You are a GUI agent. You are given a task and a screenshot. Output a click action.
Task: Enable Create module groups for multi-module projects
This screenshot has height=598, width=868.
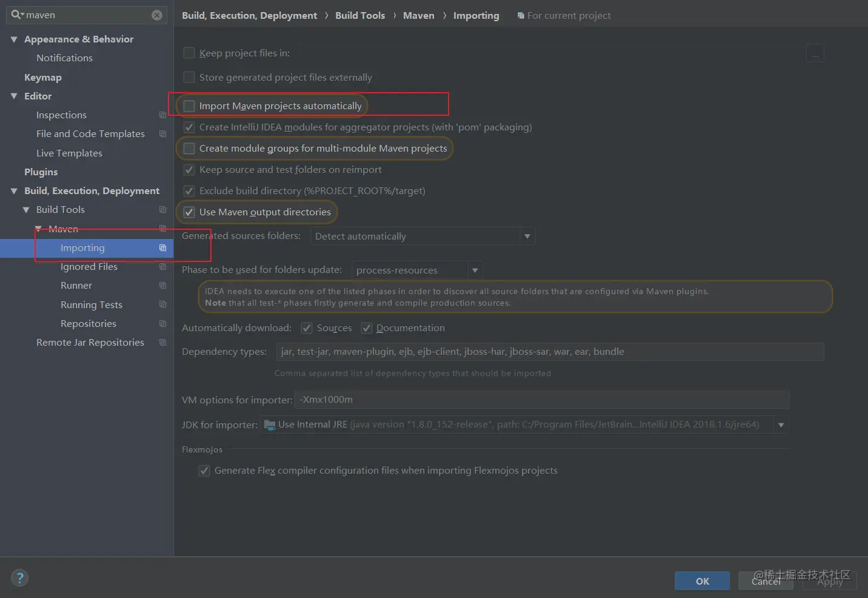pyautogui.click(x=189, y=149)
